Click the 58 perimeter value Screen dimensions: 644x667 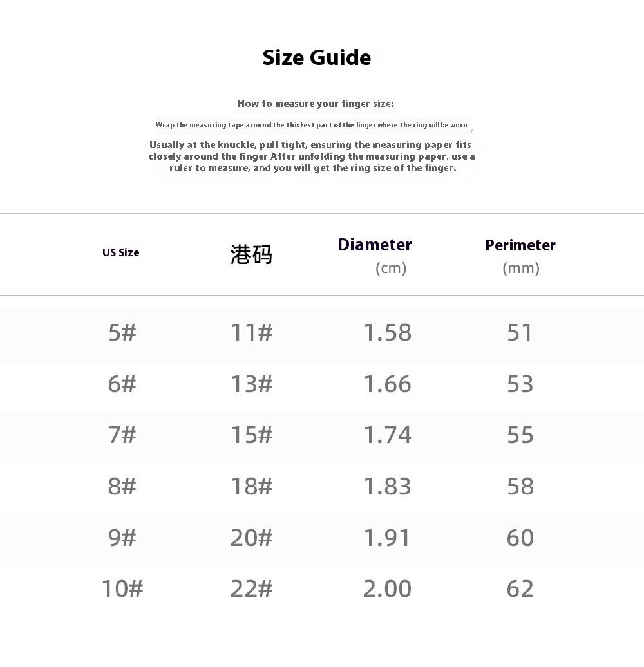click(520, 487)
